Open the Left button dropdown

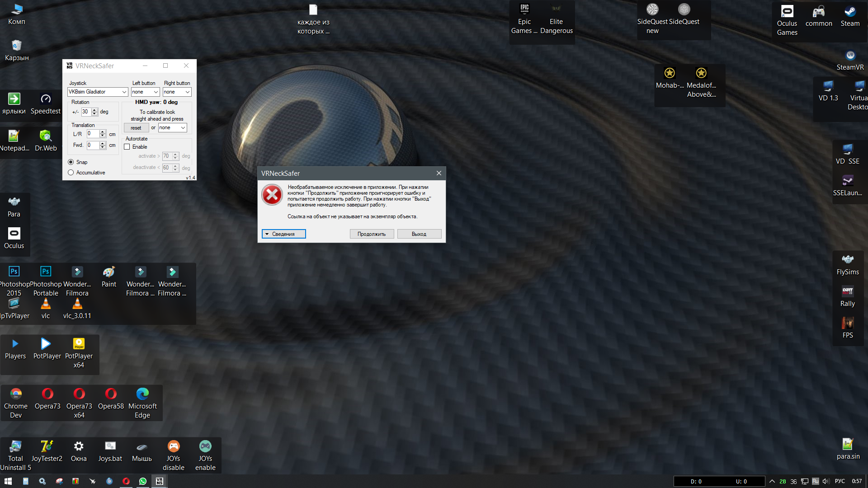[x=145, y=92]
